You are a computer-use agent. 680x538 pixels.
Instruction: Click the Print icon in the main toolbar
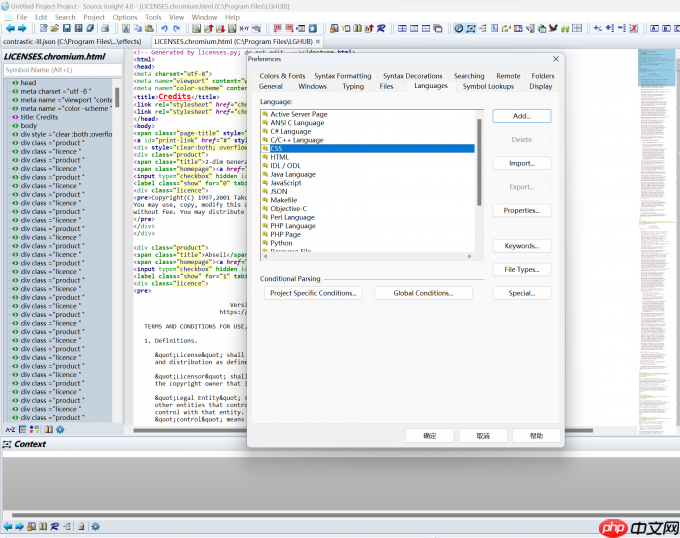tap(104, 28)
